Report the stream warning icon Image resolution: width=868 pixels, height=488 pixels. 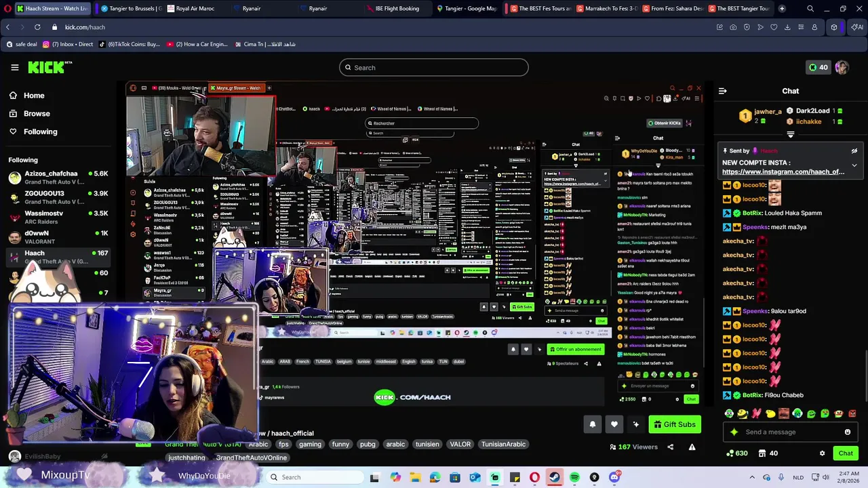click(692, 447)
